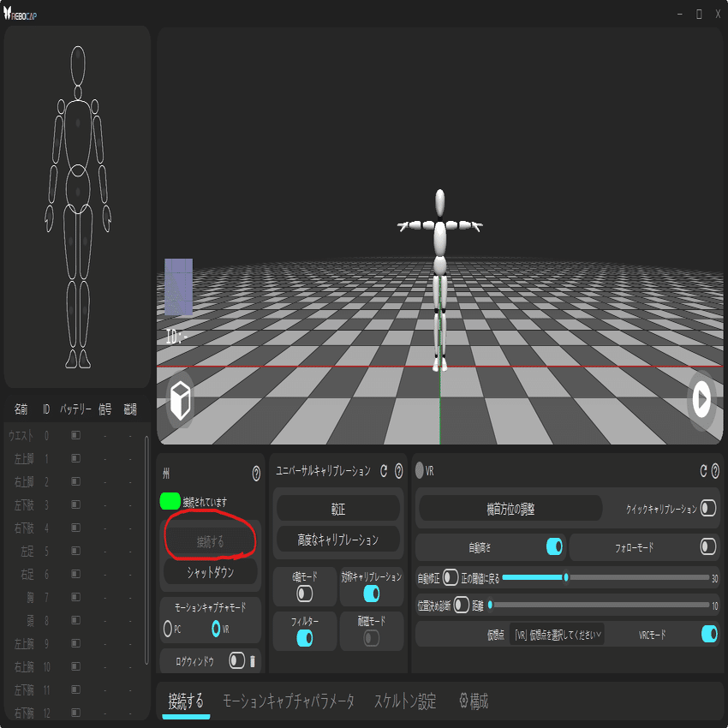
Task: Toggle the 耐磁モード switch
Action: pyautogui.click(x=372, y=638)
